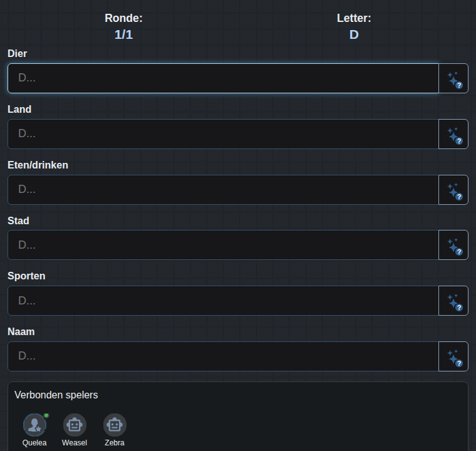This screenshot has height=451, width=476.
Task: Click the Zebra player name label
Action: [115, 443]
